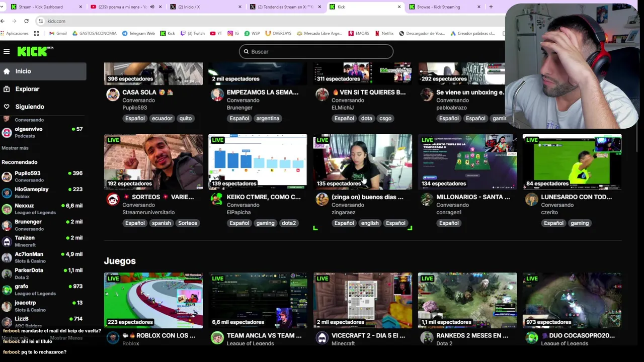This screenshot has height=362, width=644.
Task: Open the Netflix bookmark
Action: [384, 33]
